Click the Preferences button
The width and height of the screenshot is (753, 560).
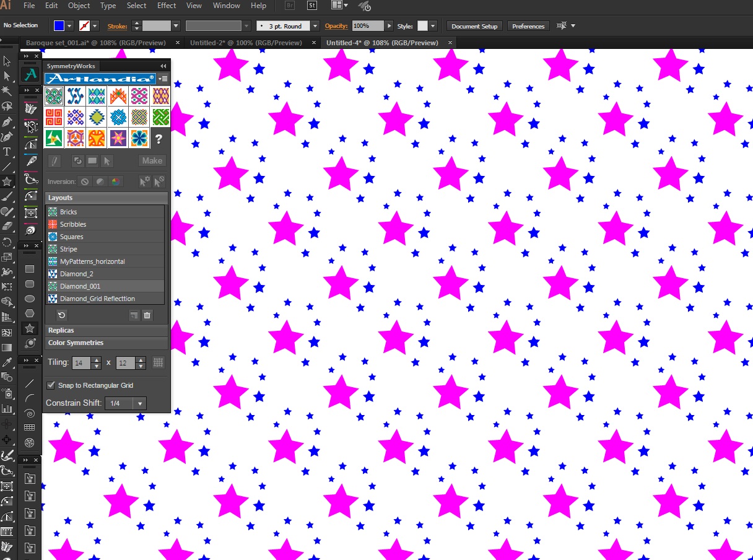(528, 26)
